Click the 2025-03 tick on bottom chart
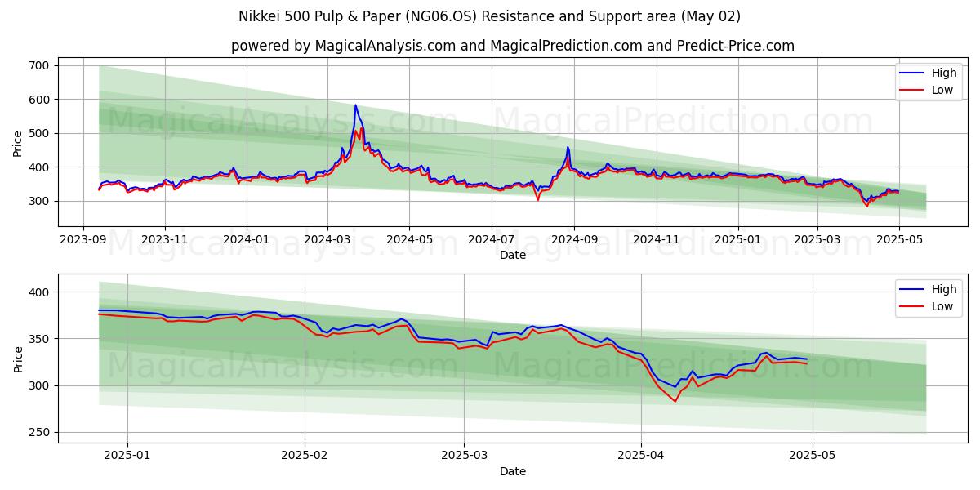Screen dimensions: 980x490 (x=464, y=456)
